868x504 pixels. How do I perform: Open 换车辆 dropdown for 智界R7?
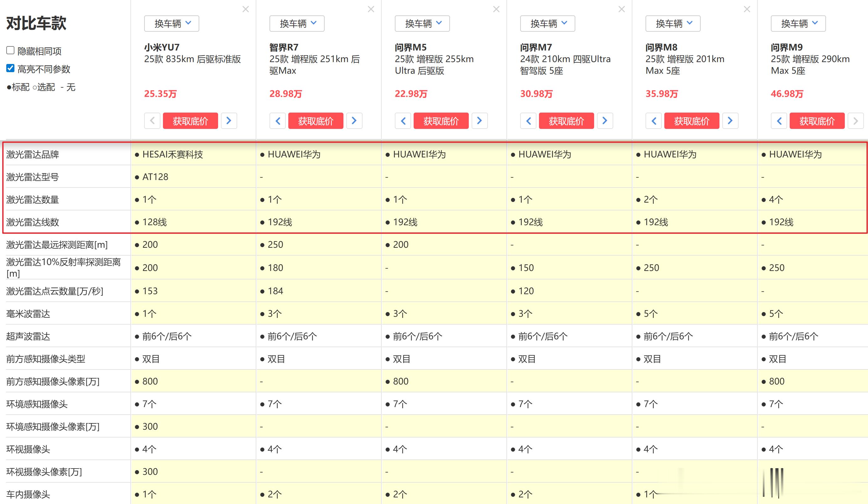(297, 24)
